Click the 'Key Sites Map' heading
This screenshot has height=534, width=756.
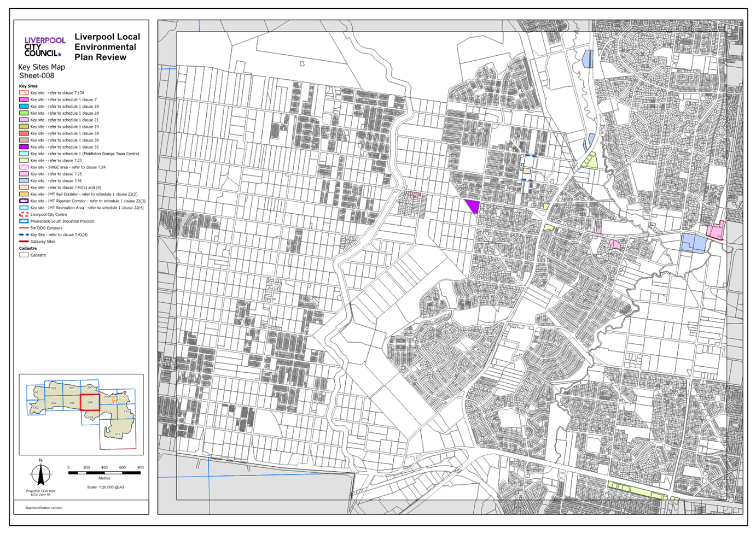pyautogui.click(x=42, y=67)
